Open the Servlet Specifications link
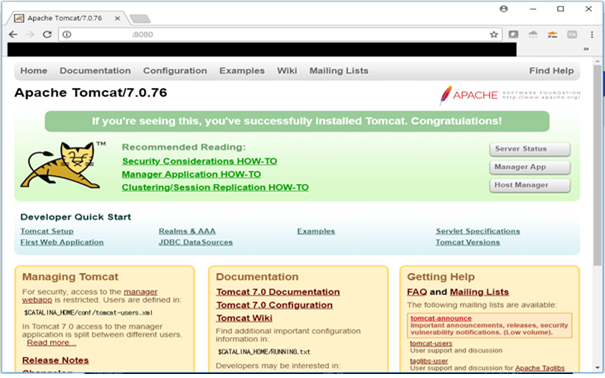 (478, 231)
